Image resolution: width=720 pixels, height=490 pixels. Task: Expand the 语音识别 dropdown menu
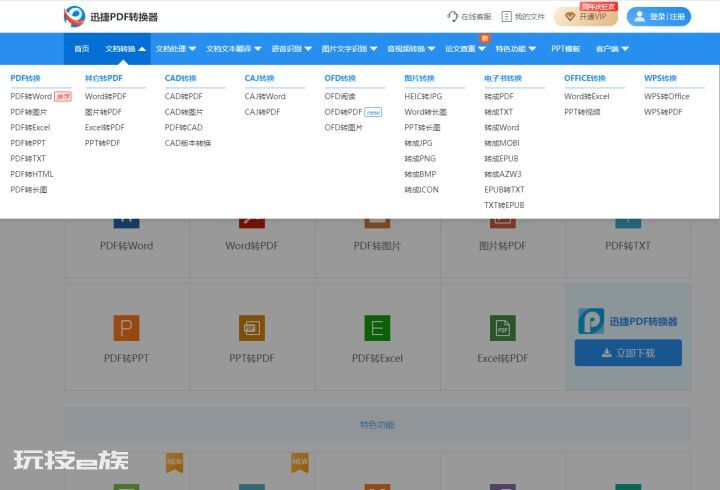292,49
